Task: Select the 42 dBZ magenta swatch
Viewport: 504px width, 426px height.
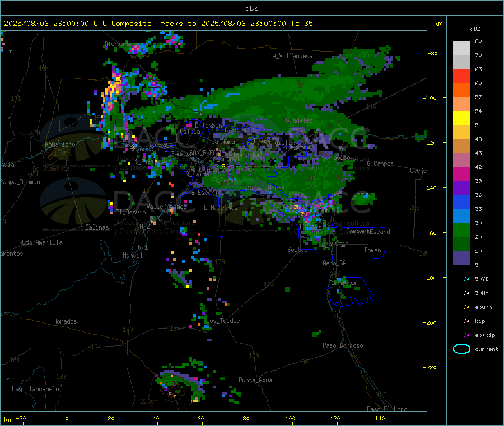Action: pos(461,174)
